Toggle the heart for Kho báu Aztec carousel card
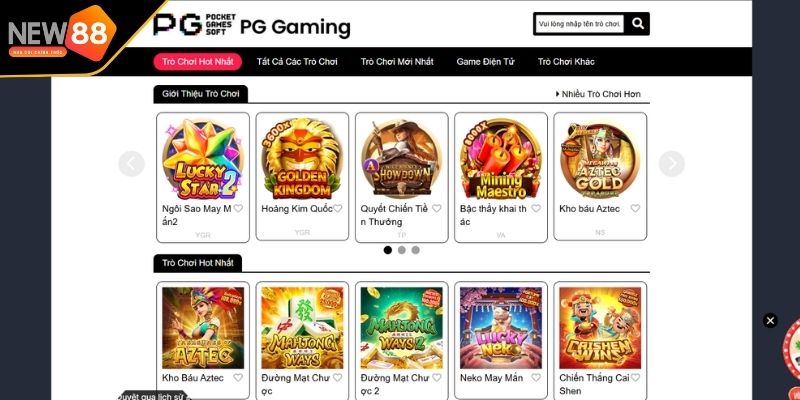This screenshot has height=400, width=800. point(635,208)
